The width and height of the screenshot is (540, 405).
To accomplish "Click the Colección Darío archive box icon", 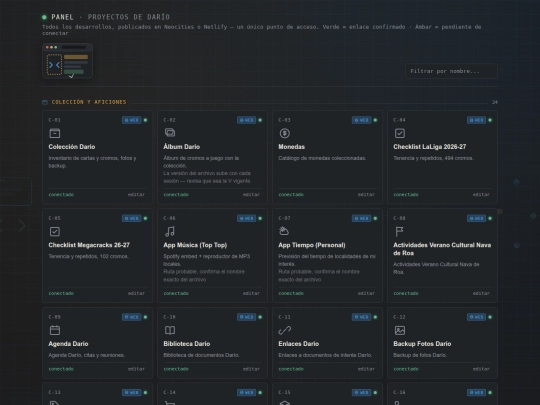I will pos(54,133).
